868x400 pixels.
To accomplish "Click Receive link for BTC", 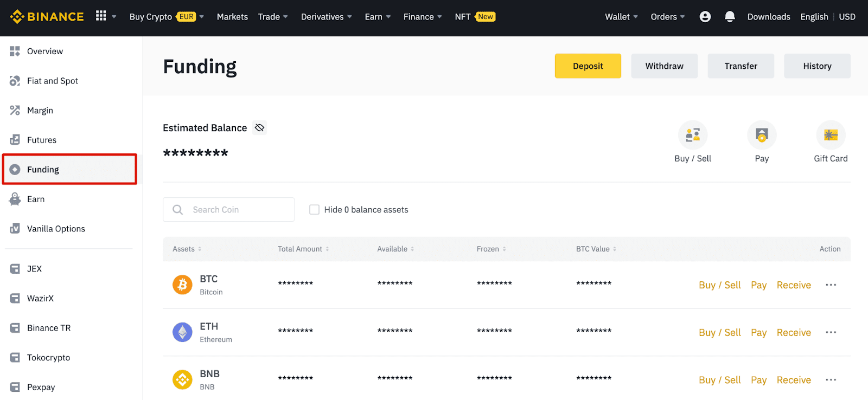I will [794, 285].
